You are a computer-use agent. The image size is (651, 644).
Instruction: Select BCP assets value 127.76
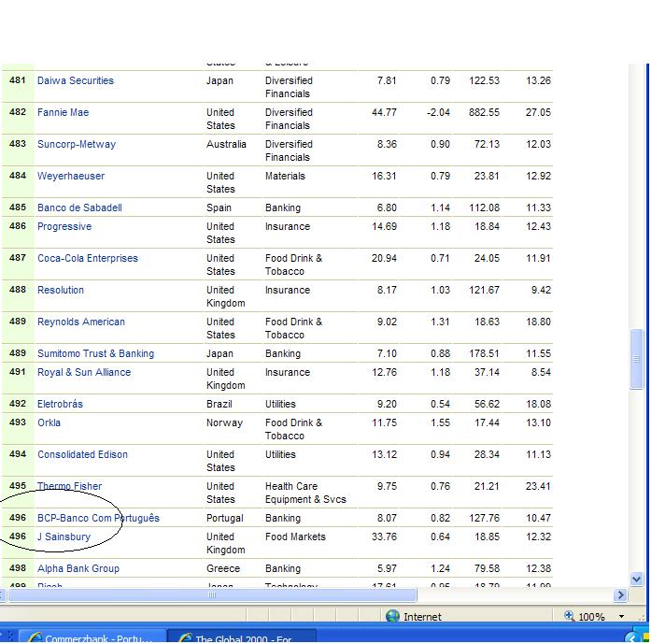click(x=484, y=518)
